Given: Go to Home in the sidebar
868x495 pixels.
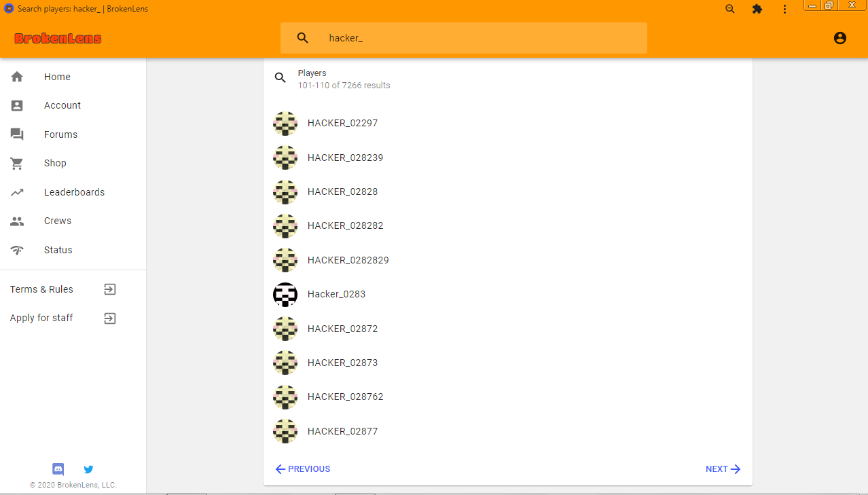Looking at the screenshot, I should coord(73,77).
